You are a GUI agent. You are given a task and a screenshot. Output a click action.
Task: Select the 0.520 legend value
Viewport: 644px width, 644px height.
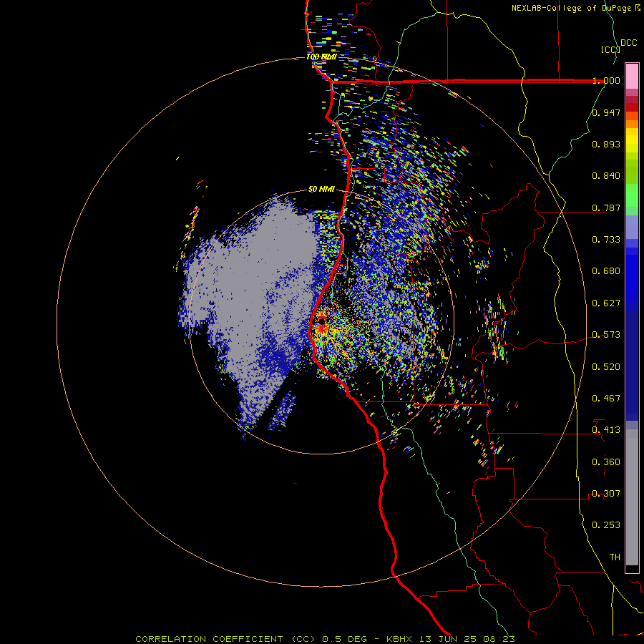(x=606, y=367)
